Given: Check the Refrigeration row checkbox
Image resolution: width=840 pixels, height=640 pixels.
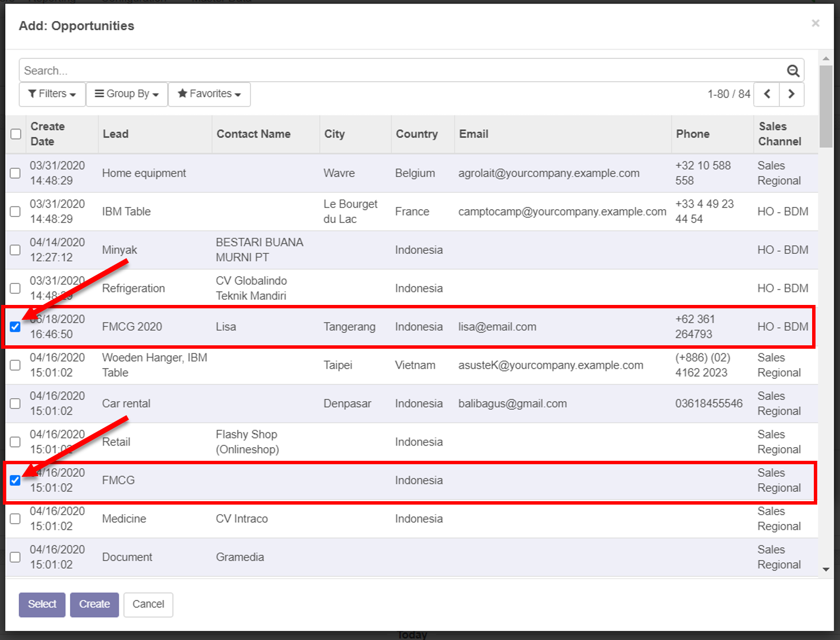Looking at the screenshot, I should click(15, 288).
